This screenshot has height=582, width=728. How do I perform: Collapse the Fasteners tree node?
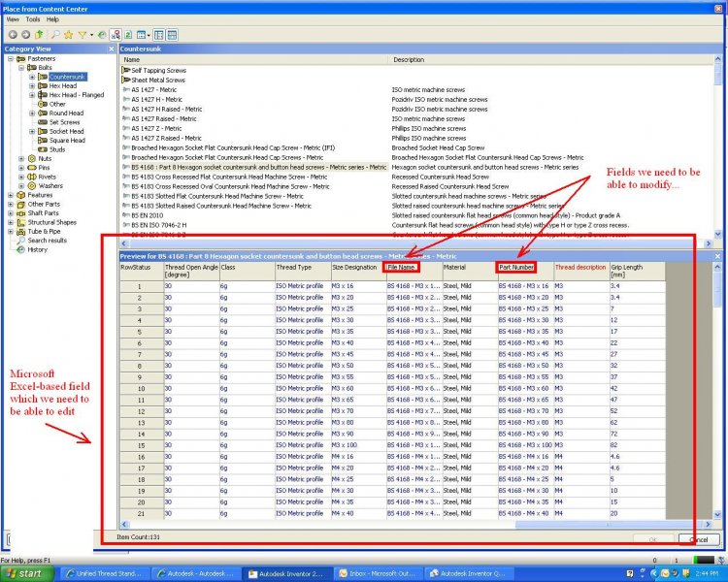point(10,58)
